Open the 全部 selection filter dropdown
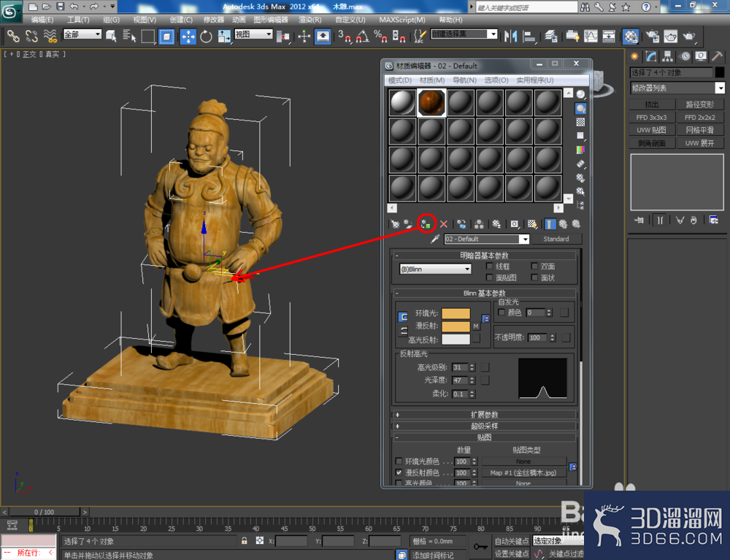Viewport: 730px width, 560px height. coord(82,34)
